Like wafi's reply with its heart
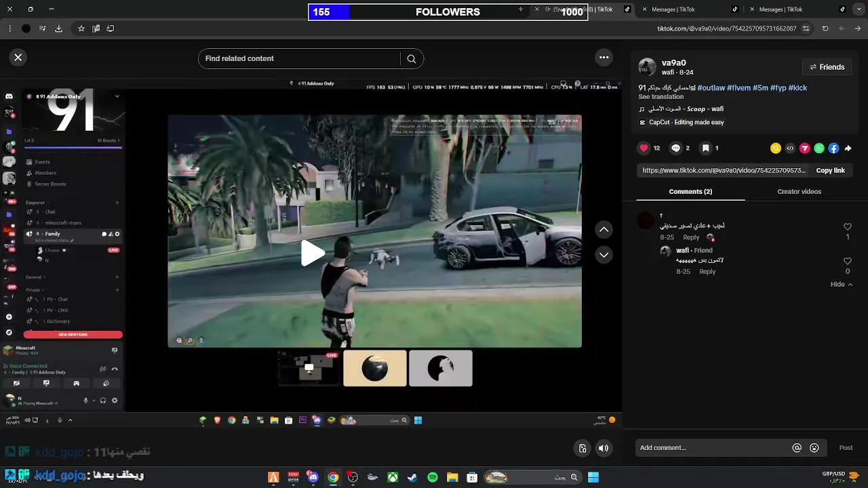 [847, 261]
